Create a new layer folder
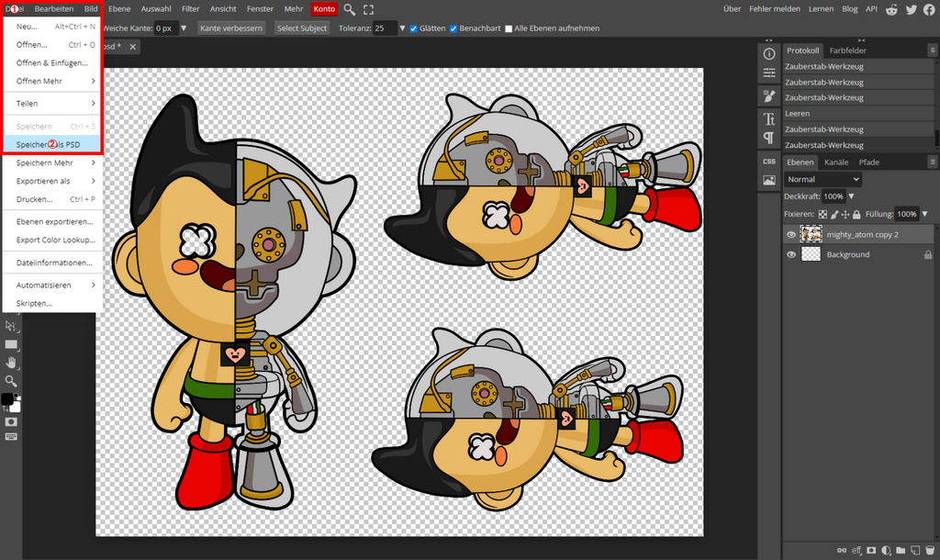The height and width of the screenshot is (560, 940). point(901,551)
